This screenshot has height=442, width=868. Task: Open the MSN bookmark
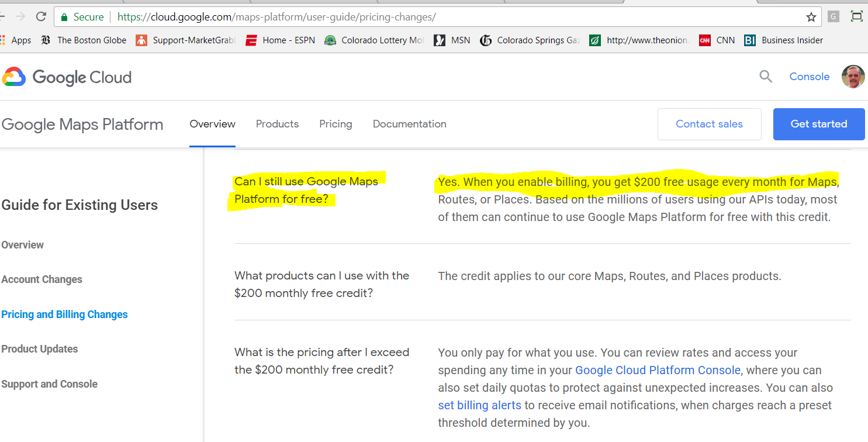(452, 40)
